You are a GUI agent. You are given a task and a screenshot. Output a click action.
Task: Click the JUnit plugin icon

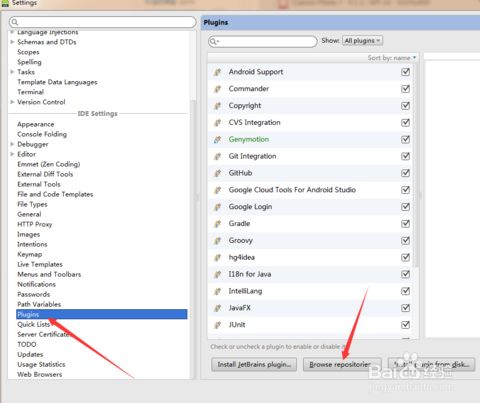coord(218,325)
